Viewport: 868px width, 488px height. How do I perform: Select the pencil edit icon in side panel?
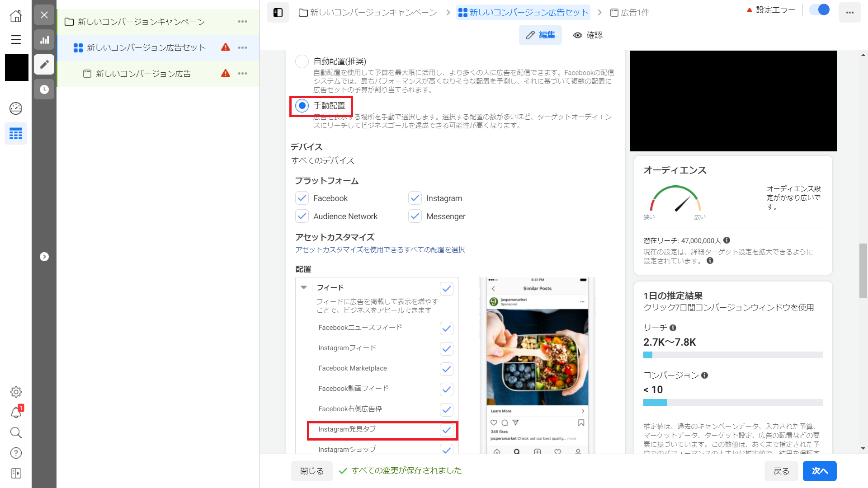pos(44,65)
